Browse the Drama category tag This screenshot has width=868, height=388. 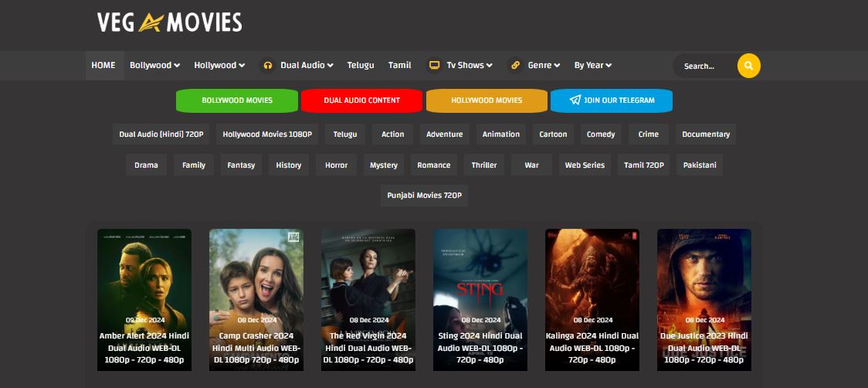tap(146, 165)
